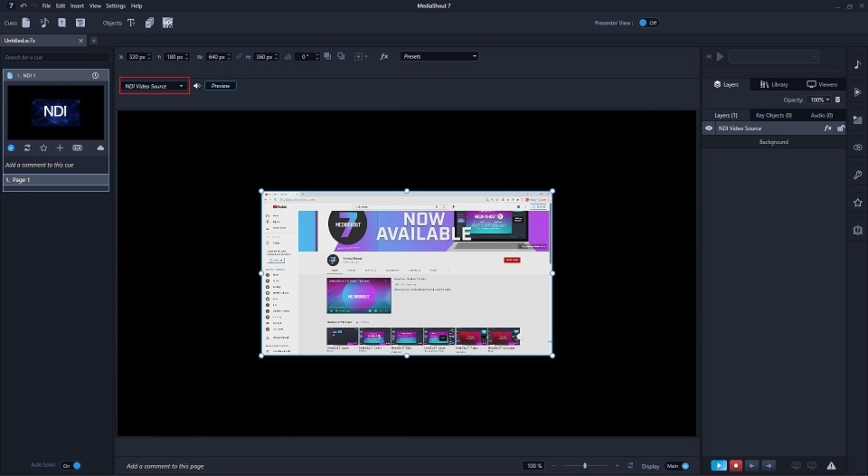
Task: Add a text object from Objects
Action: pyautogui.click(x=131, y=23)
